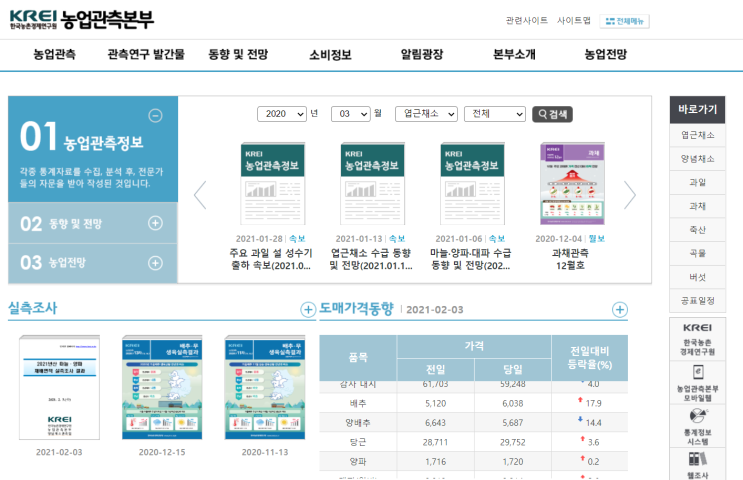Open the 마늘·양파·대파 수급 동향 title
The width and height of the screenshot is (743, 480).
pyautogui.click(x=471, y=259)
